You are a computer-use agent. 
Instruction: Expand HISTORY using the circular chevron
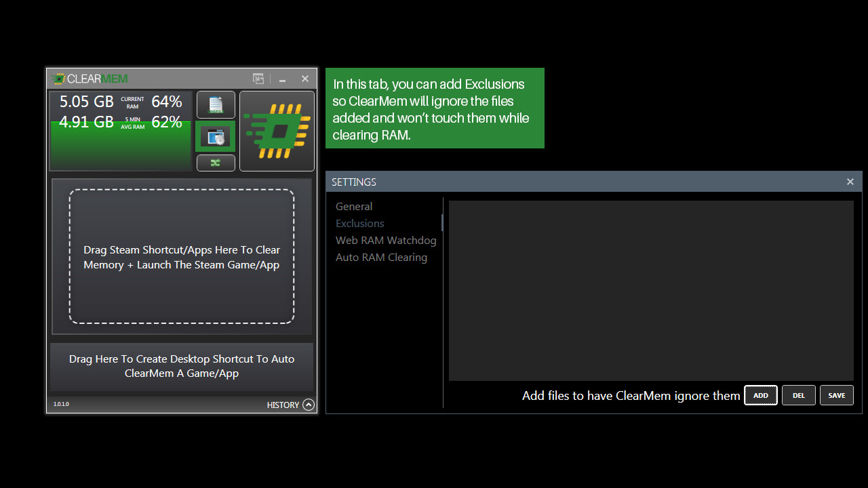[x=309, y=405]
